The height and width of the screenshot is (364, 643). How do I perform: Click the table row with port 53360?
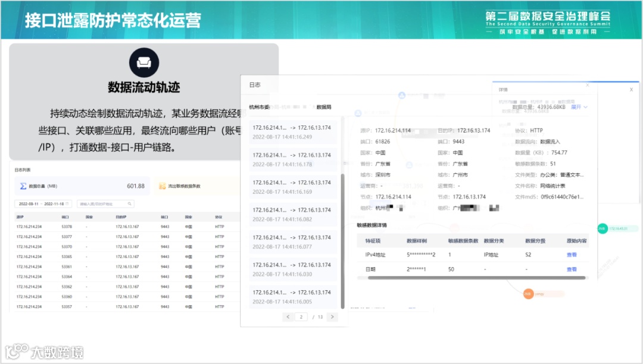127,296
